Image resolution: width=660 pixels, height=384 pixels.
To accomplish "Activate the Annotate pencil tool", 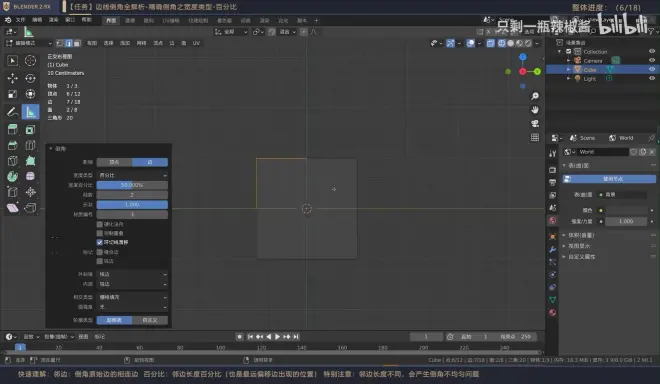I will [12, 112].
